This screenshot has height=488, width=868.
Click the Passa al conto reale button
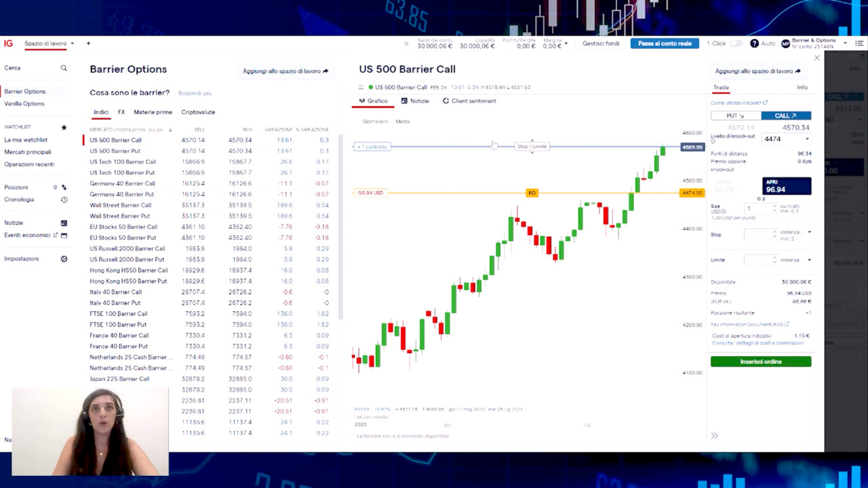coord(664,43)
